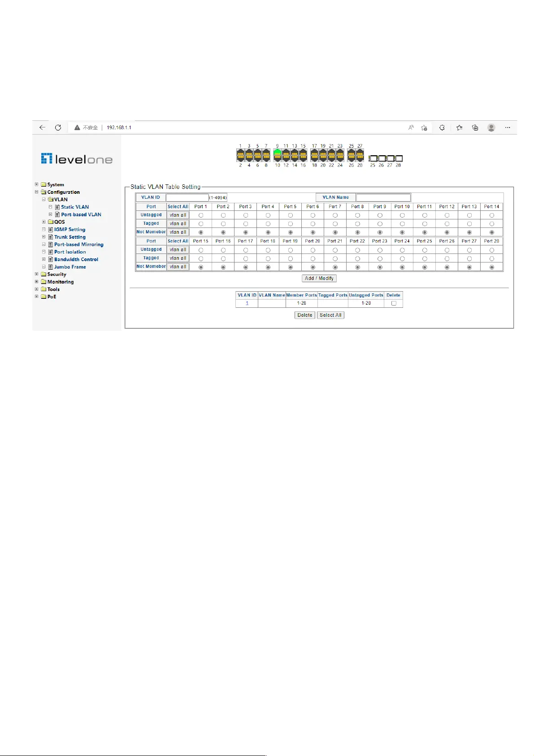The width and height of the screenshot is (534, 756).
Task: Open IGMP Setting page
Action: click(x=70, y=229)
